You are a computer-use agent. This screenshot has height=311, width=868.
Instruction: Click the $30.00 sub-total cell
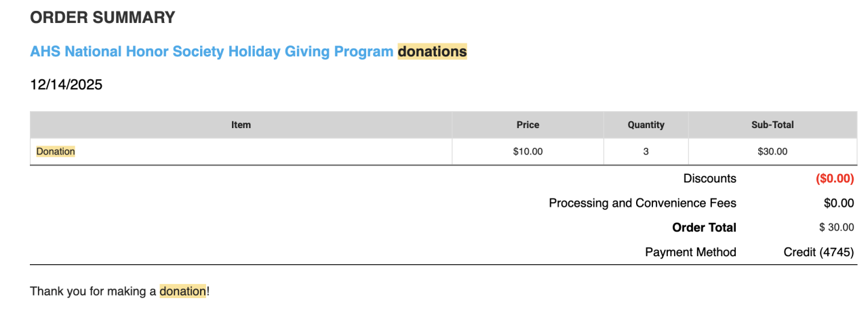click(772, 152)
